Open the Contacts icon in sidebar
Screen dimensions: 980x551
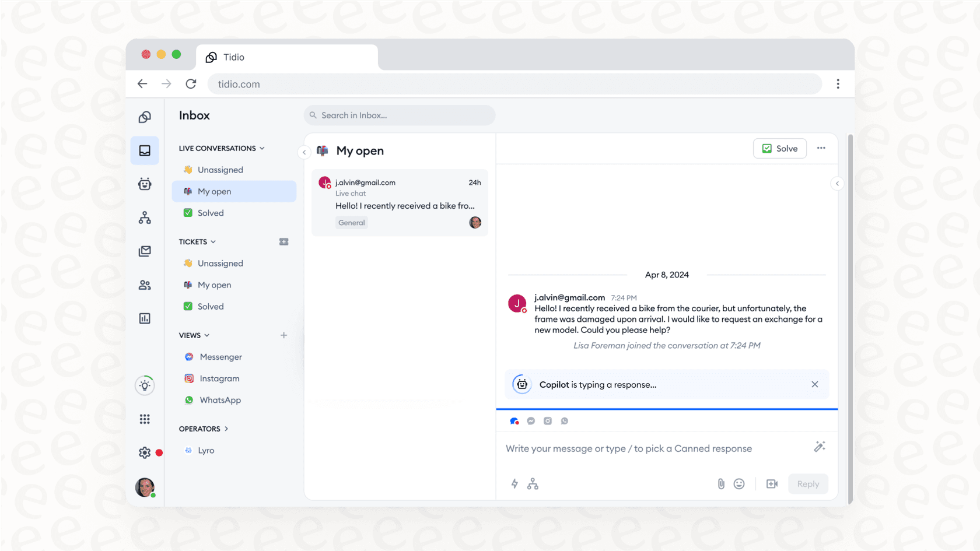[x=144, y=285]
